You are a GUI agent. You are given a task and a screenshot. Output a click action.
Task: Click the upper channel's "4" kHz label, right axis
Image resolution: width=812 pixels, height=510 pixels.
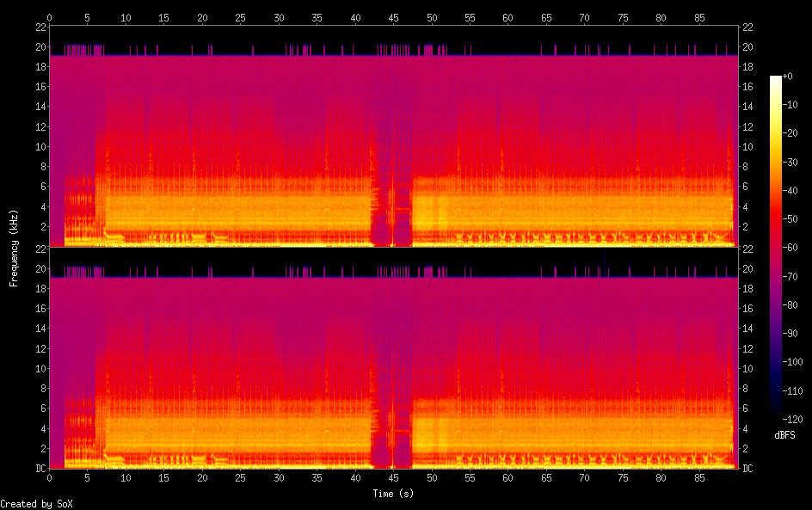[745, 206]
